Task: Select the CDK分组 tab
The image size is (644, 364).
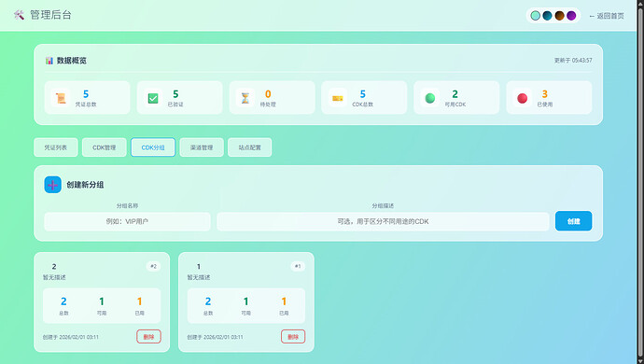Action: click(153, 147)
